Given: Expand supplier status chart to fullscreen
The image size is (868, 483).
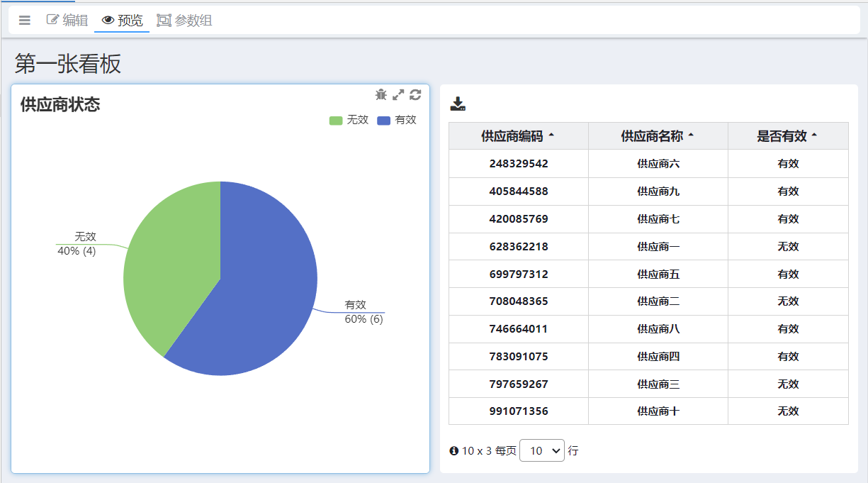Looking at the screenshot, I should [398, 95].
